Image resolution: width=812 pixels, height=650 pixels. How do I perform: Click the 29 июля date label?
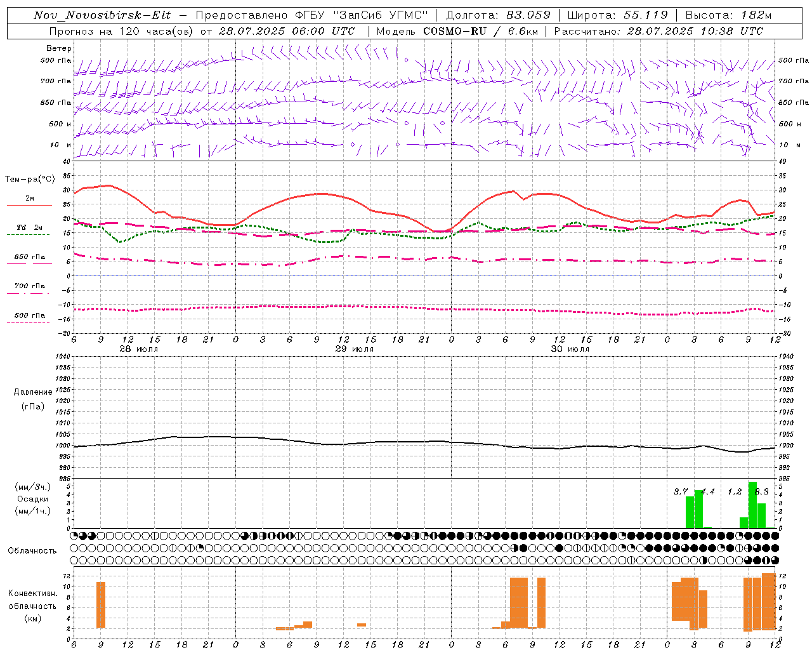click(x=355, y=349)
